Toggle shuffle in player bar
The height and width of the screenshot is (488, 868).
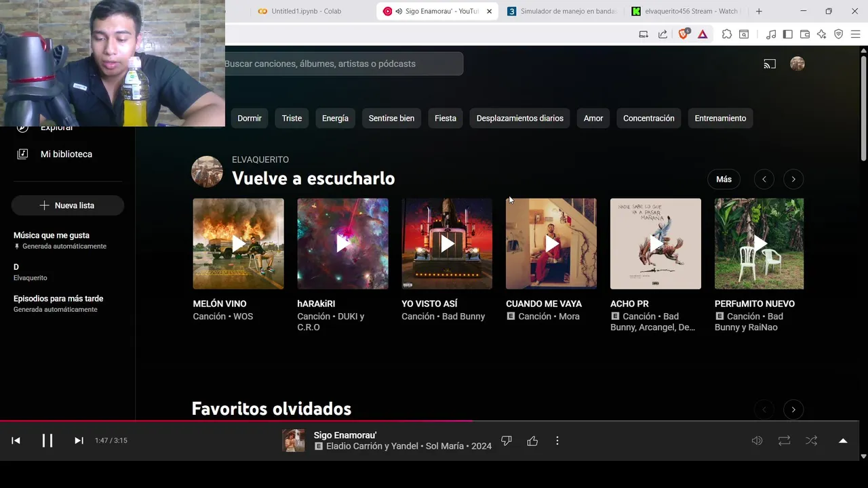[811, 441]
